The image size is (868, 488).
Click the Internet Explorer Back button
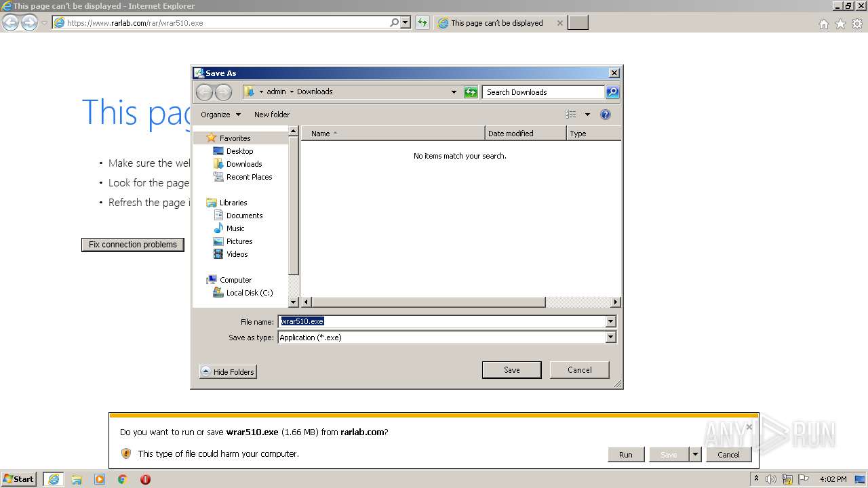coord(11,22)
